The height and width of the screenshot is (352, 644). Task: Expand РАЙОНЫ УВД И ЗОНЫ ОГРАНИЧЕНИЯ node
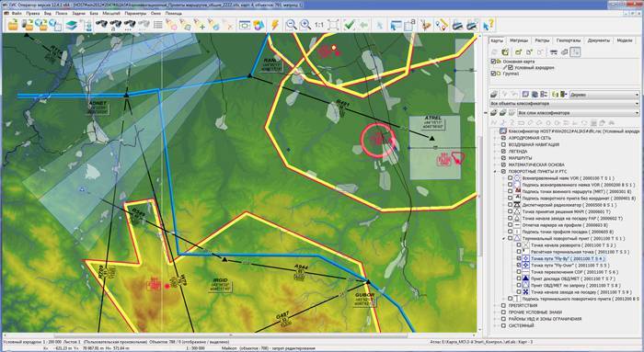[496, 319]
